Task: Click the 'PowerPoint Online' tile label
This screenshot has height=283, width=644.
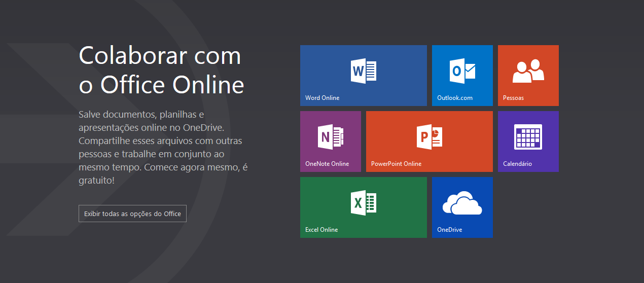Action: pyautogui.click(x=396, y=164)
